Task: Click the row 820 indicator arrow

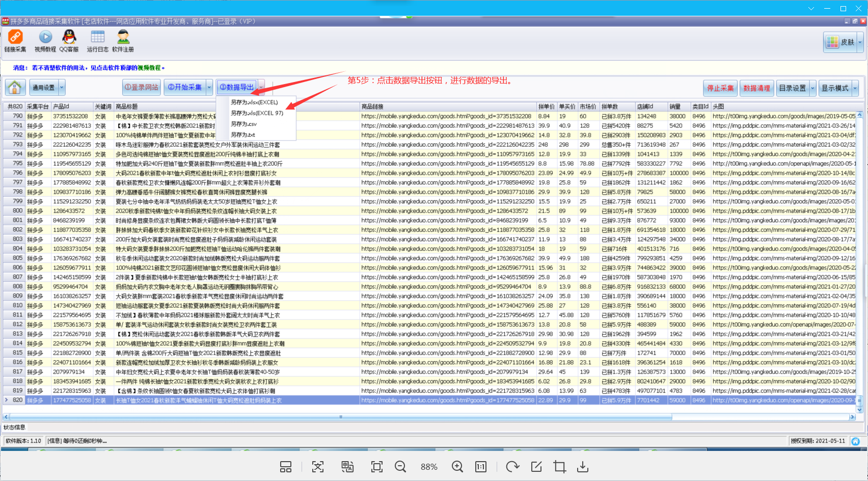Action: [x=6, y=400]
